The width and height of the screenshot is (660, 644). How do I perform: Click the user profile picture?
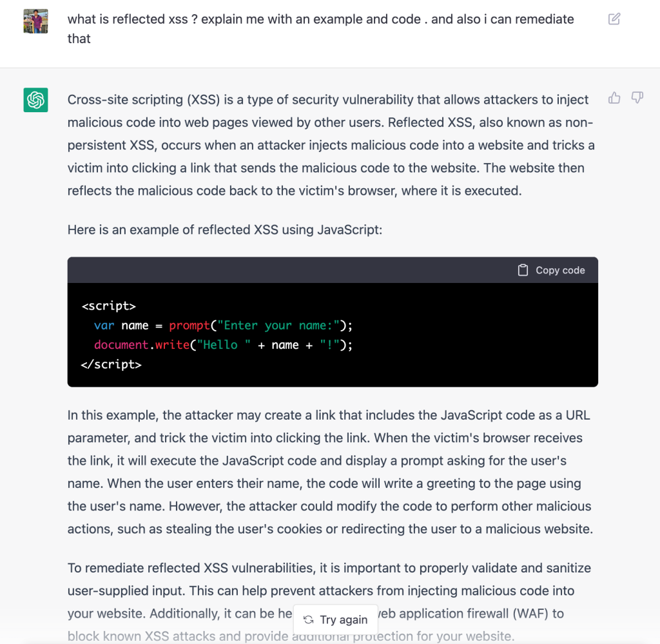36,21
